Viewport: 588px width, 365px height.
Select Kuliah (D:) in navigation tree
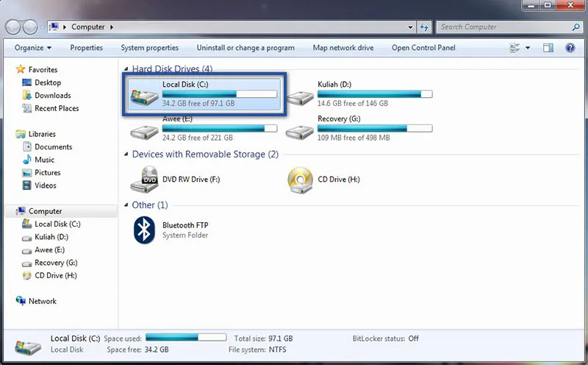pos(51,237)
